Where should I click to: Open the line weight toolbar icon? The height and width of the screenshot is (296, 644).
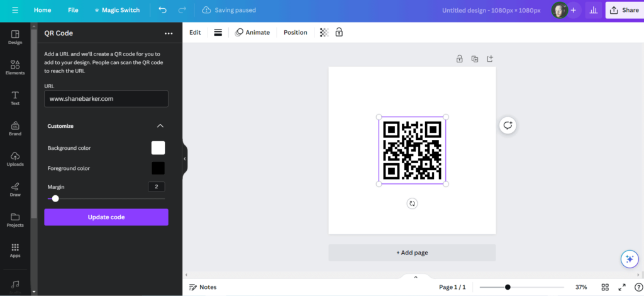(218, 33)
